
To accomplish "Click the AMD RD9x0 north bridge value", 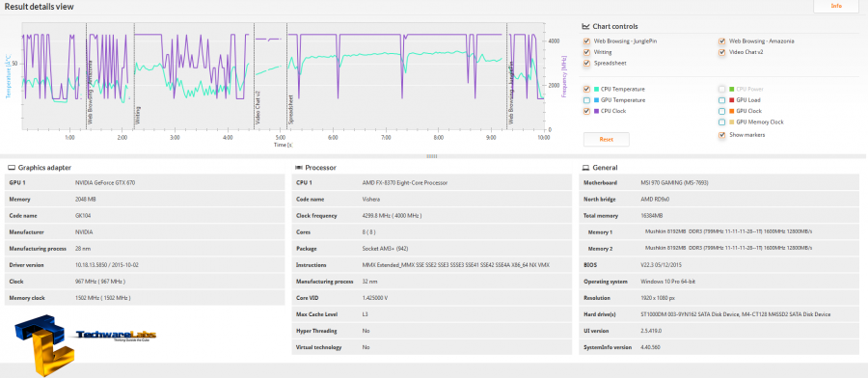I will [x=654, y=200].
